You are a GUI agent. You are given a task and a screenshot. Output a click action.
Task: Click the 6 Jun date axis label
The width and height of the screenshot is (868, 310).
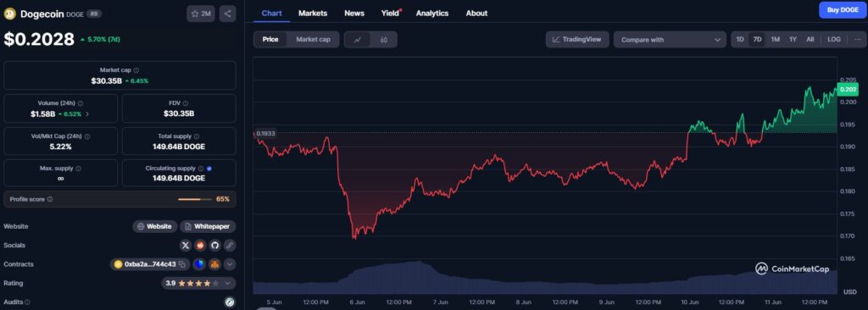(x=357, y=302)
